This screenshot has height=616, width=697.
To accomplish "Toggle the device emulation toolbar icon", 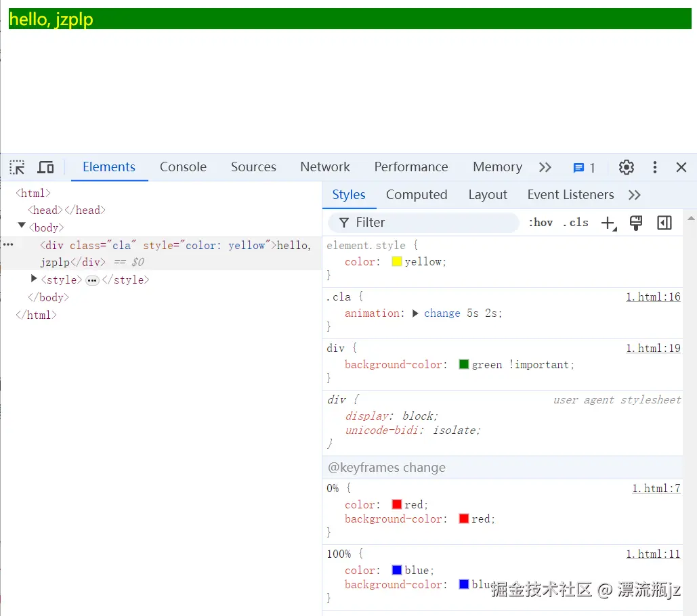I will point(45,167).
